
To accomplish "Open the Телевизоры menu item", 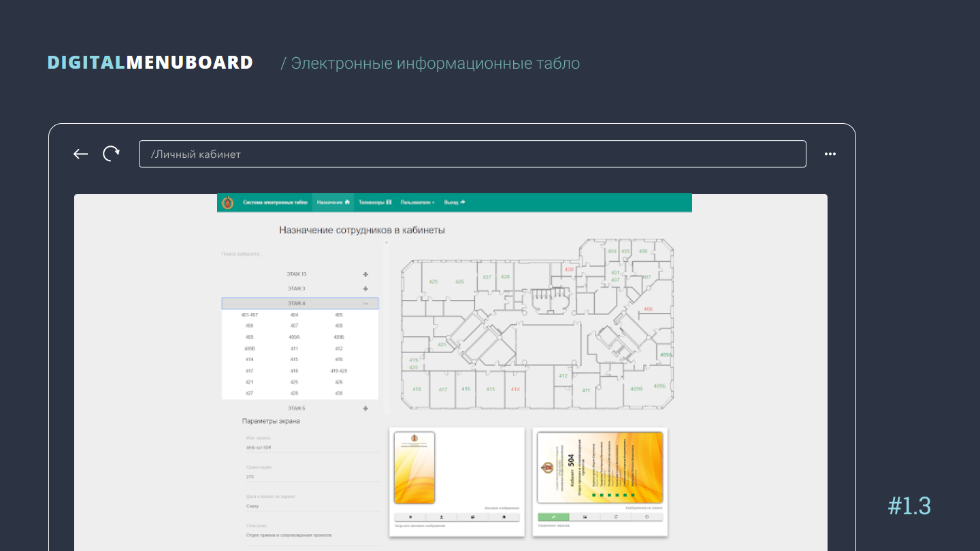I will tap(375, 203).
